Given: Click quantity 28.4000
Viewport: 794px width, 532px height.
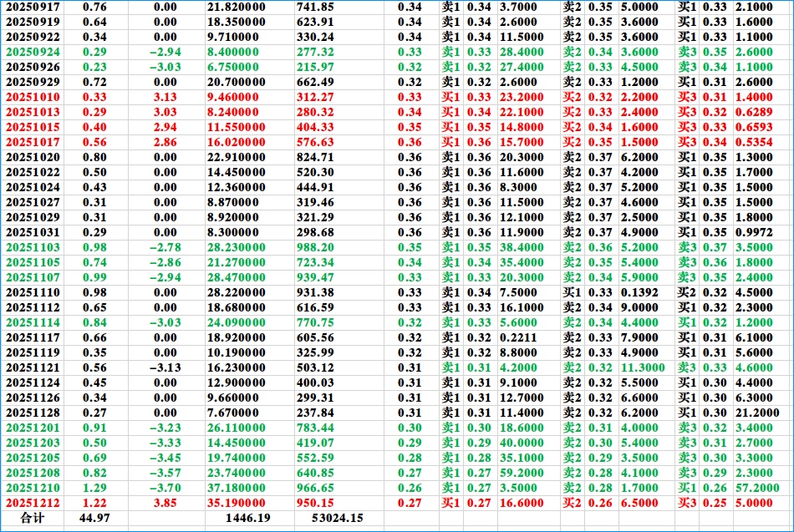Looking at the screenshot, I should coord(522,52).
